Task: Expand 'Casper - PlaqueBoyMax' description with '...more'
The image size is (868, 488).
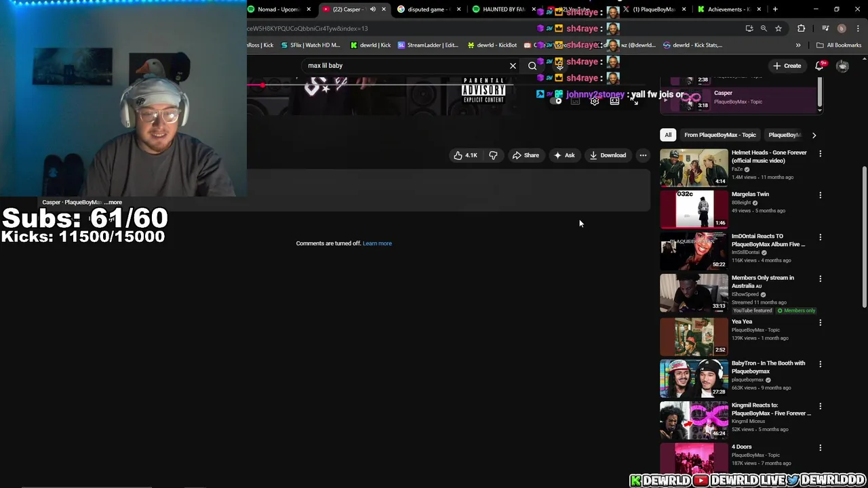Action: pyautogui.click(x=115, y=202)
